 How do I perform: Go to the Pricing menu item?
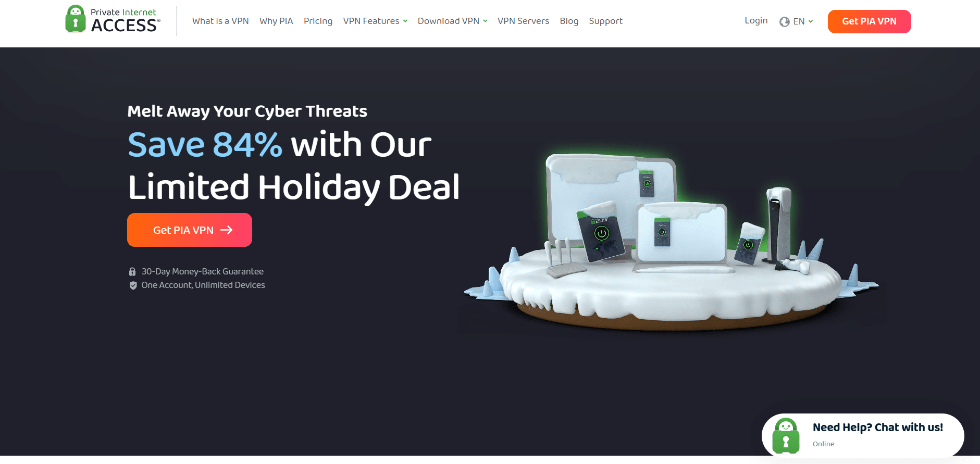pyautogui.click(x=318, y=21)
